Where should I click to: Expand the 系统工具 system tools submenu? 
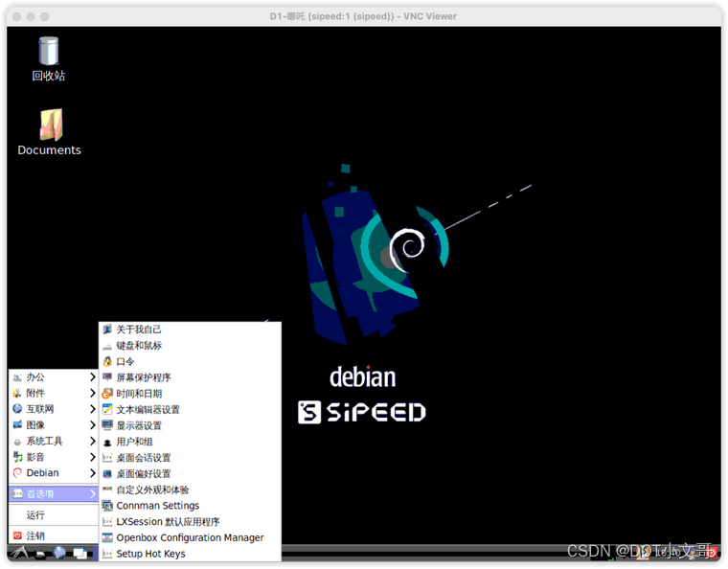click(x=54, y=441)
